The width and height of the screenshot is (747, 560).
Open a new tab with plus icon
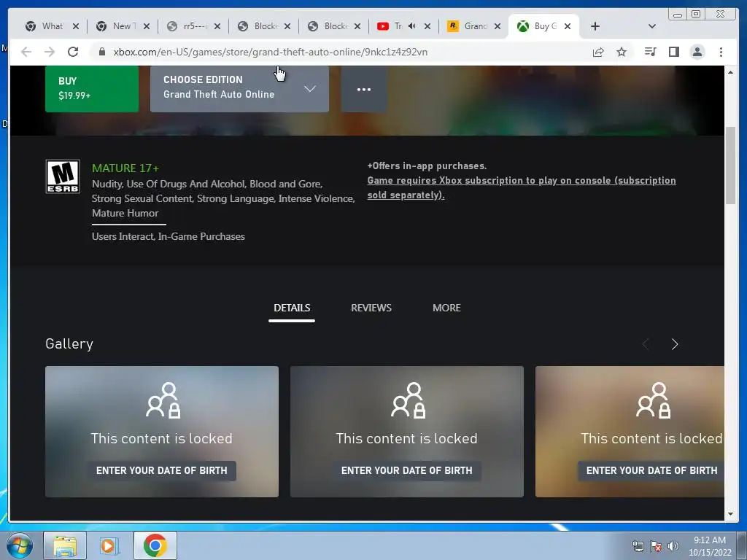point(595,26)
